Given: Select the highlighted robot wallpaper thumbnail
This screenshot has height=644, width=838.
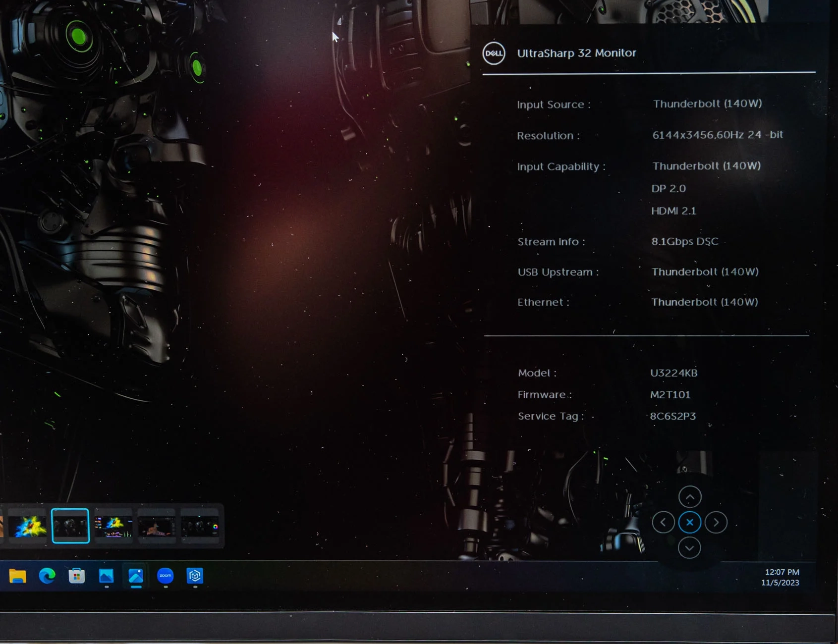Looking at the screenshot, I should tap(70, 526).
